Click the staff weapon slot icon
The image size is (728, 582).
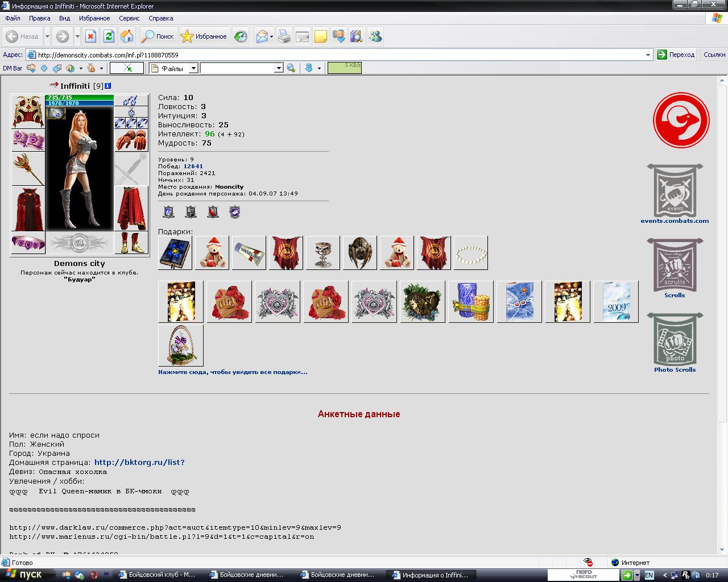pos(28,169)
